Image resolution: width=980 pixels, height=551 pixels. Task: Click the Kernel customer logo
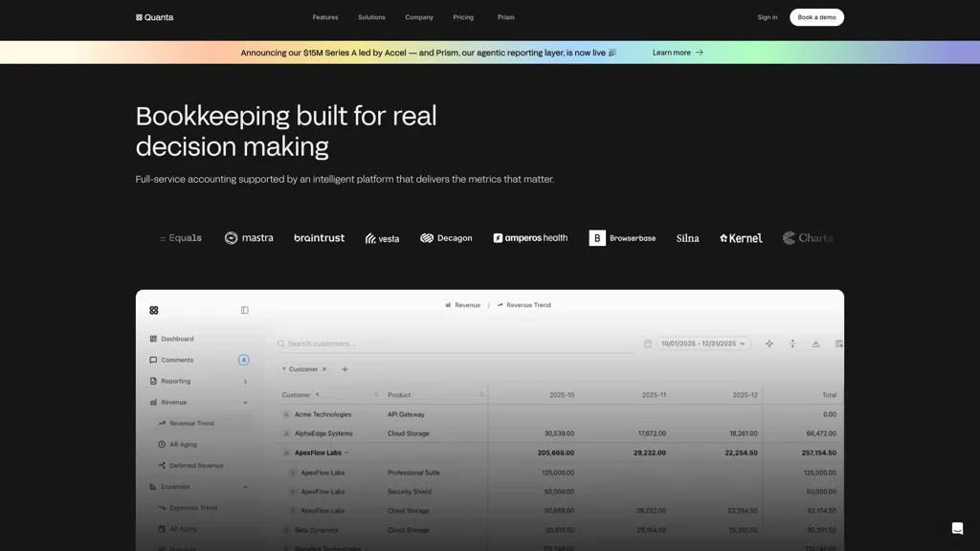pyautogui.click(x=741, y=238)
